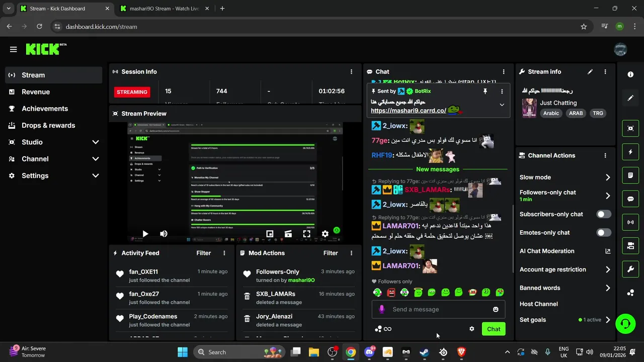Screen dimensions: 644x362
Task: Select Stream in the sidebar
Action: pyautogui.click(x=54, y=75)
